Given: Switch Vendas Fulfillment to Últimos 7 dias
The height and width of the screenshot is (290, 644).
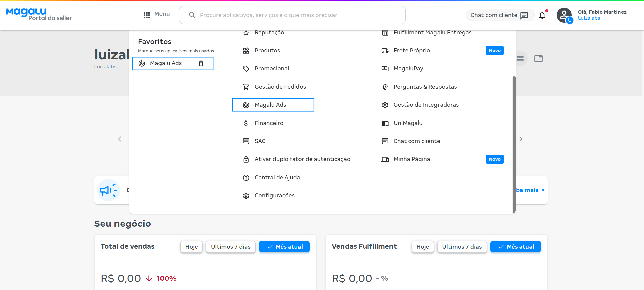Looking at the screenshot, I should (461, 246).
